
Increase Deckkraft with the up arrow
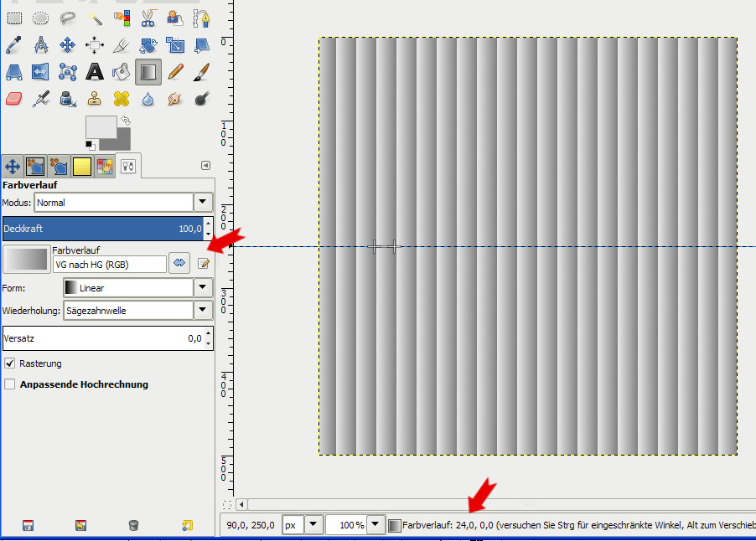pos(209,223)
